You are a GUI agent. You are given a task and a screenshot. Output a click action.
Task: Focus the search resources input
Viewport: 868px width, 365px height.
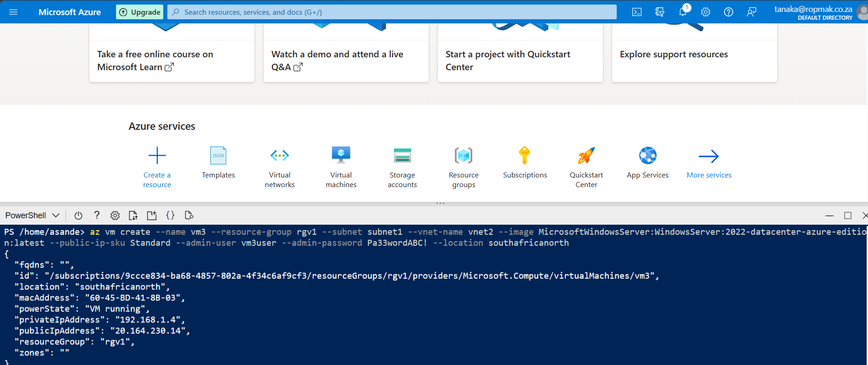pos(392,12)
